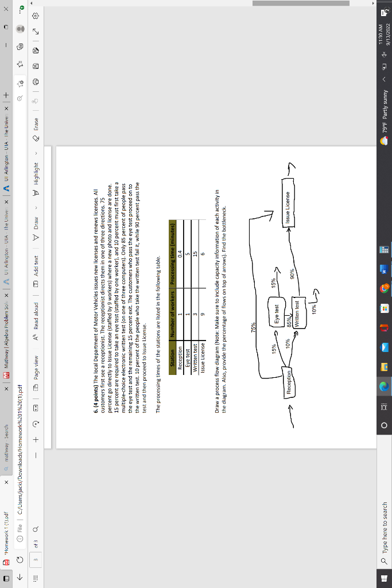The image size is (392, 588).
Task: Open File Explorer from taskbar
Action: coord(384,367)
